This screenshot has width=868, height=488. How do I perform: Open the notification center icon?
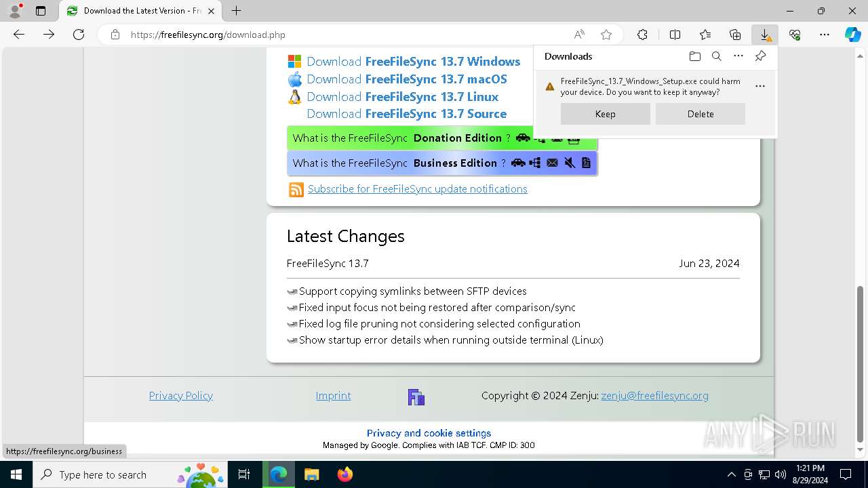coord(846,474)
